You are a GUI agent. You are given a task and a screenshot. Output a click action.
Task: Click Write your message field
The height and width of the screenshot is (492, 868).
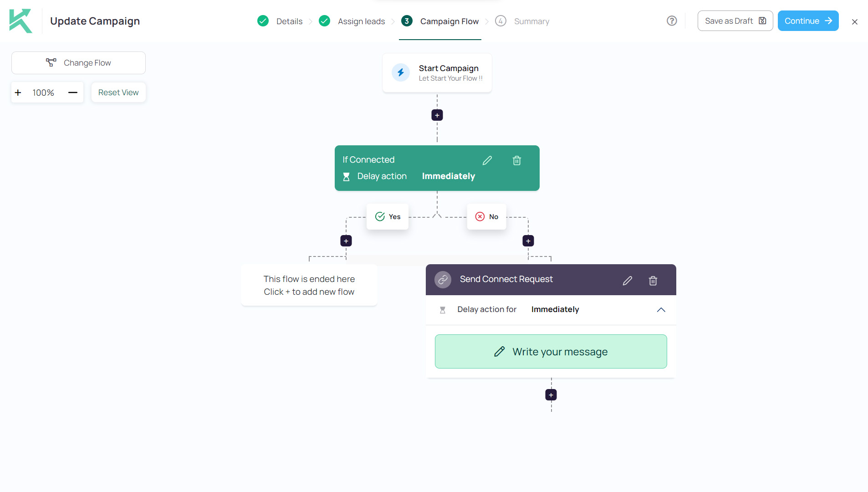(x=551, y=352)
